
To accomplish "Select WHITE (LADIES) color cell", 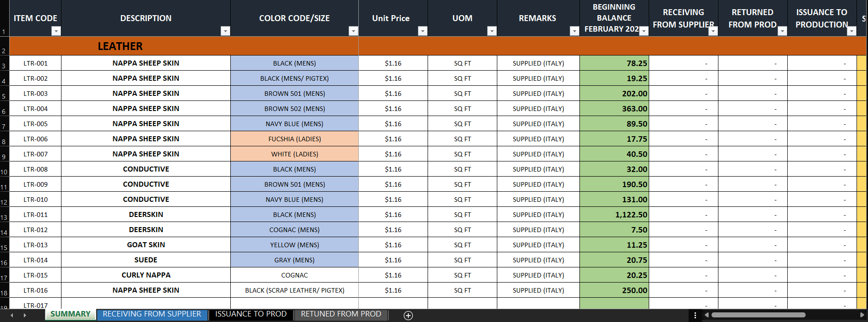I will point(295,154).
